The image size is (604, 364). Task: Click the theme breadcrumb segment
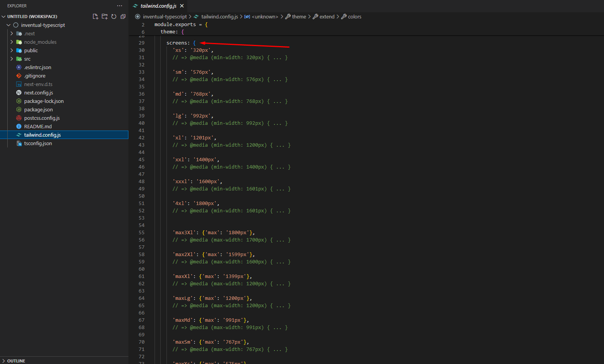pos(299,17)
